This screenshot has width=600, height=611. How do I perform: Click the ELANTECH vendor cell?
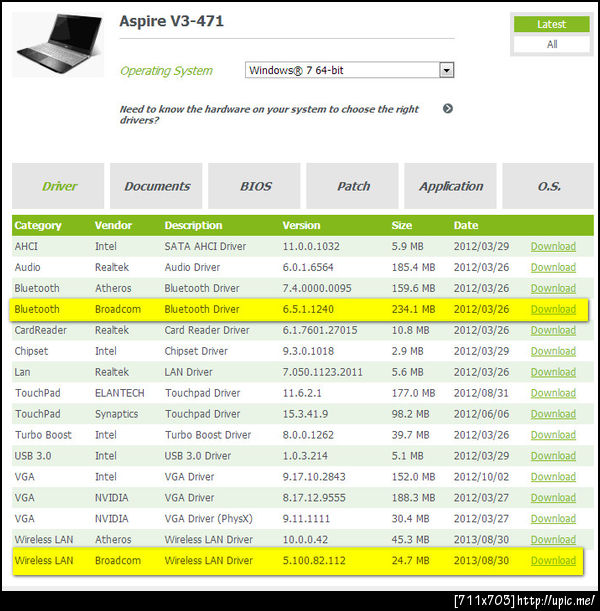pos(120,393)
